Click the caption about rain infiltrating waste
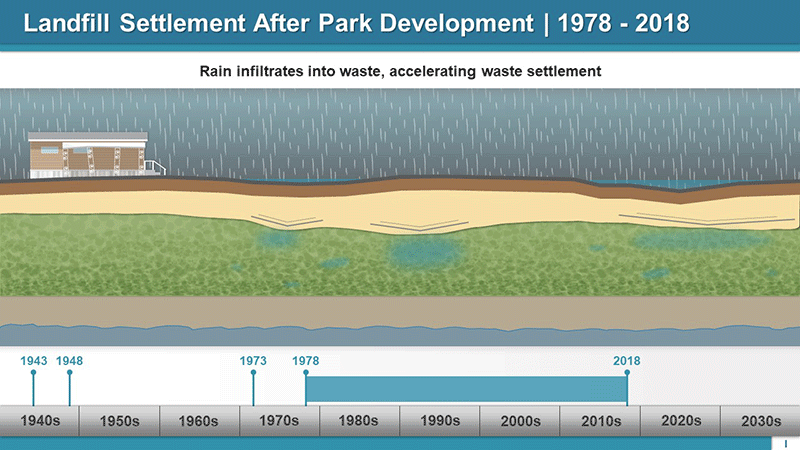Viewport: 800px width, 450px height. click(400, 71)
